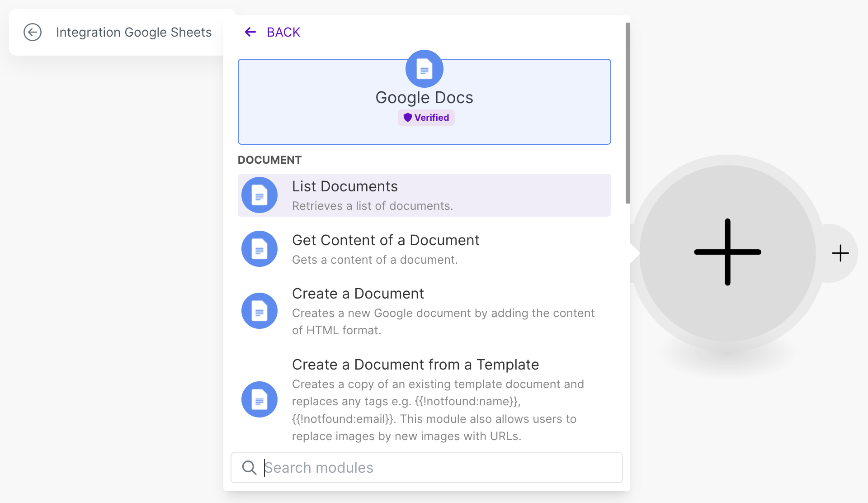
Task: Click the large plus module circle
Action: (727, 252)
